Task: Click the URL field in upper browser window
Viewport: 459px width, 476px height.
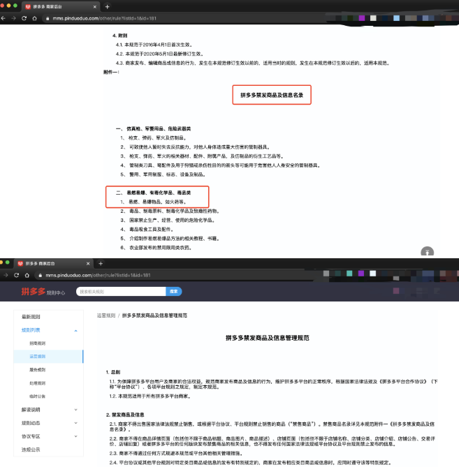Action: pos(182,19)
